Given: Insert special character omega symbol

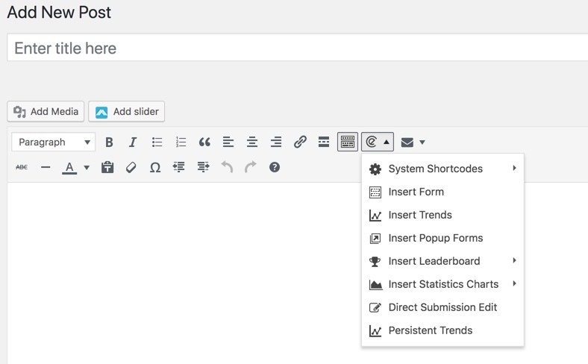Looking at the screenshot, I should (155, 168).
